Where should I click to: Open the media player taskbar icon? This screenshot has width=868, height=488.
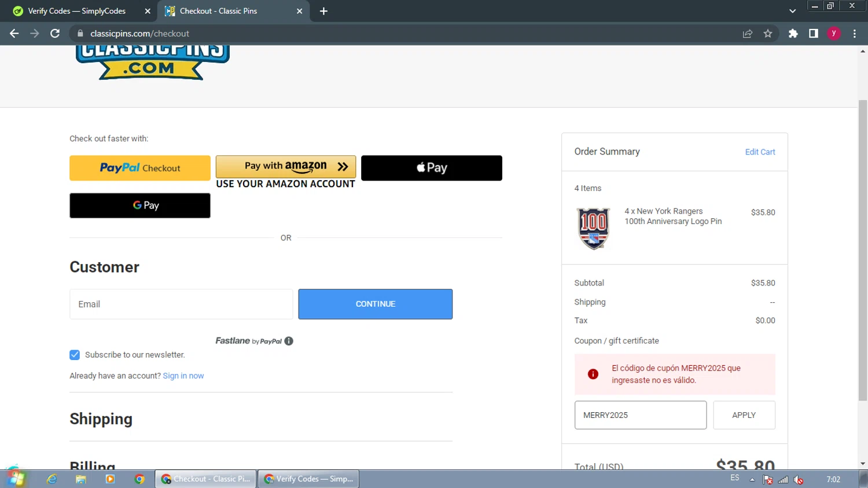110,479
